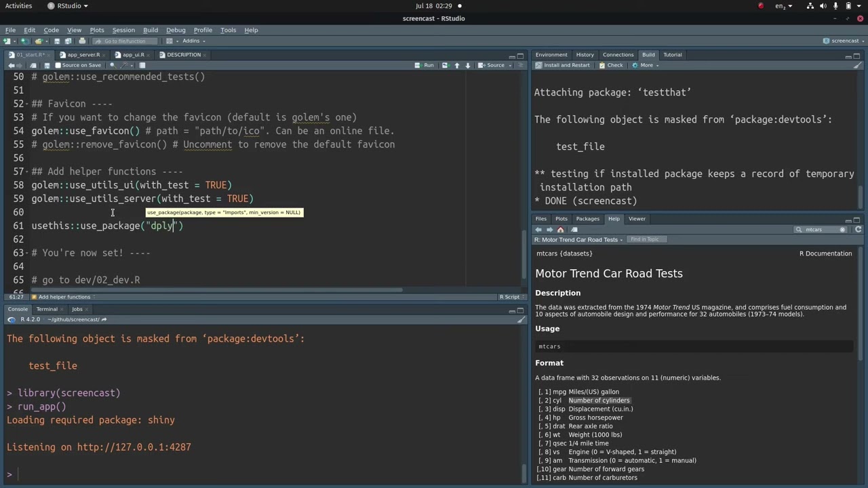Image resolution: width=868 pixels, height=488 pixels.
Task: Toggle the Source on Save checkbox
Action: point(58,66)
